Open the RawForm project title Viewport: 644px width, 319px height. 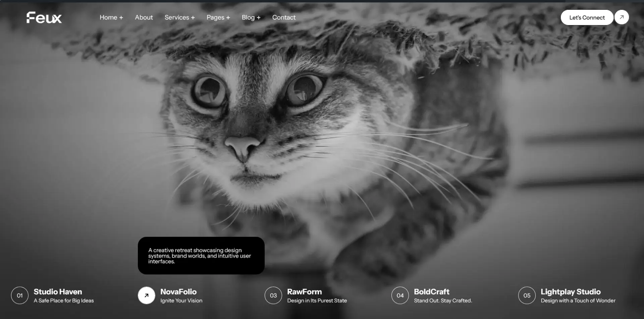pos(305,292)
